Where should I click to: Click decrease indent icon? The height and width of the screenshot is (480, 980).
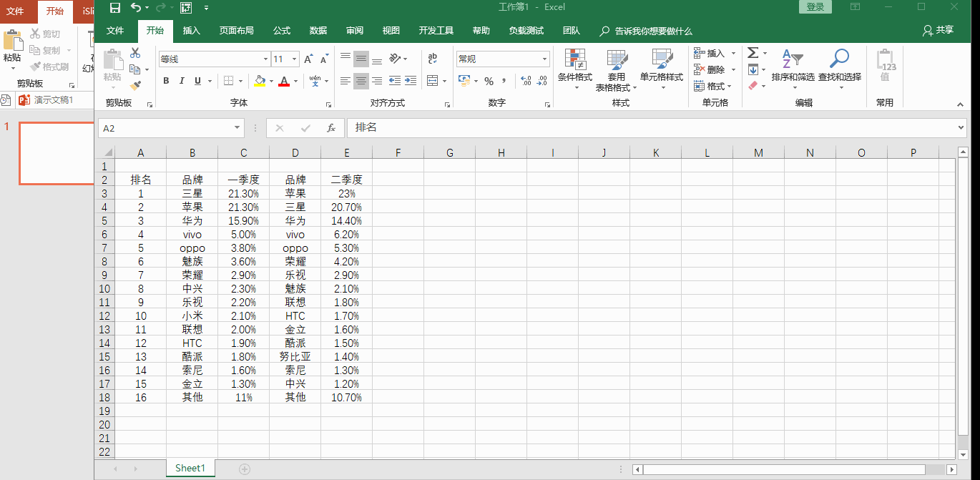pyautogui.click(x=395, y=81)
